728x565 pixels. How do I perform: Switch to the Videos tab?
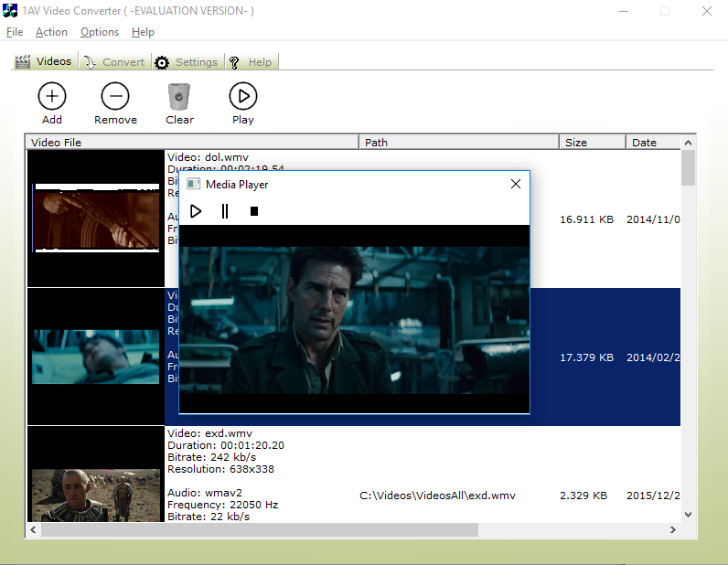pyautogui.click(x=44, y=62)
